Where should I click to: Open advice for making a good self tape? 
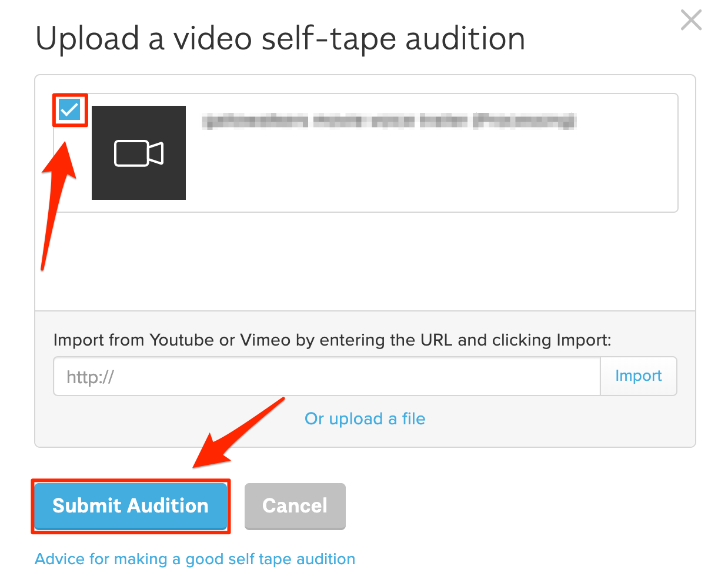pyautogui.click(x=195, y=559)
